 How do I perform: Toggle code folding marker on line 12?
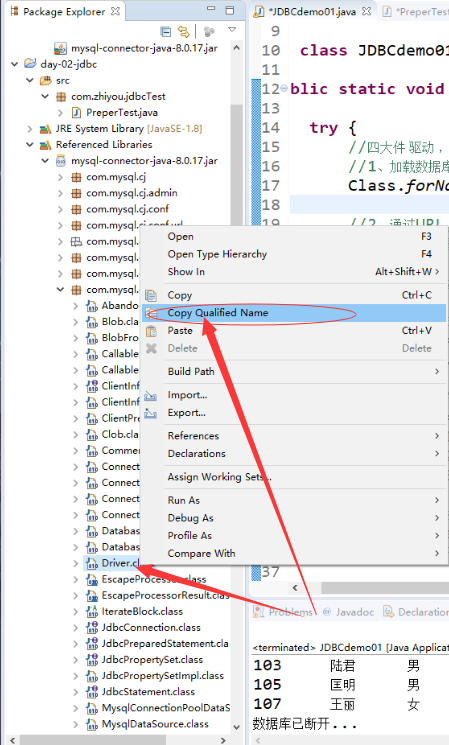284,88
